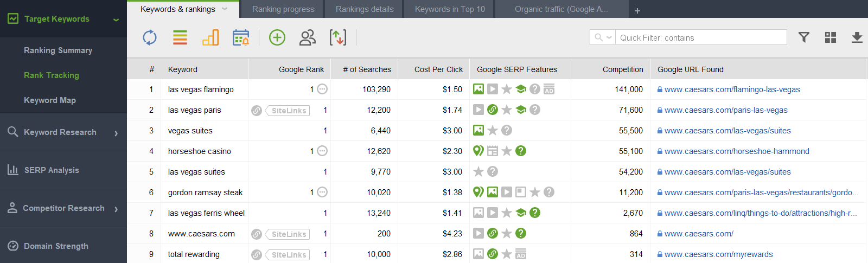Viewport: 868px width, 263px height.
Task: Sort by the Google Rank column header
Action: [301, 69]
